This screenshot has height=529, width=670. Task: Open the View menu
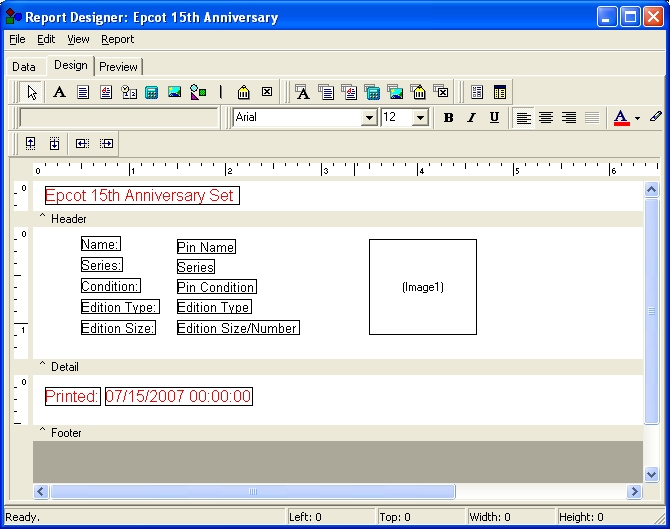pyautogui.click(x=78, y=39)
